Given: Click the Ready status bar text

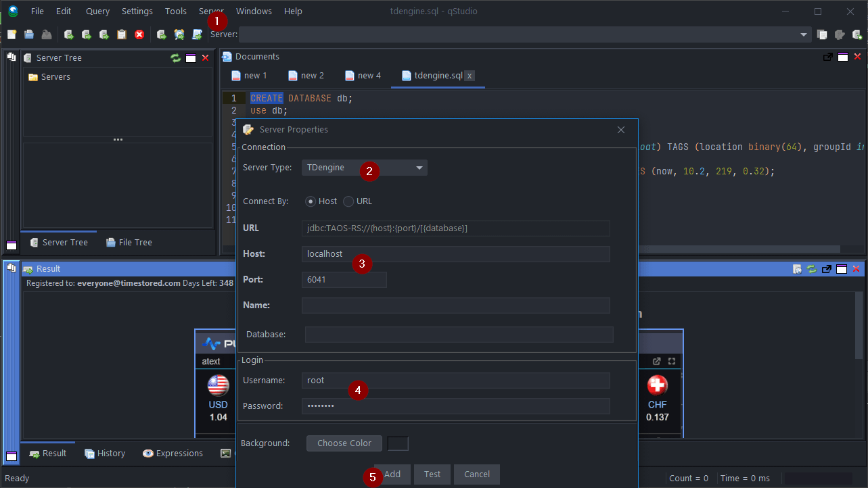Looking at the screenshot, I should [x=17, y=479].
